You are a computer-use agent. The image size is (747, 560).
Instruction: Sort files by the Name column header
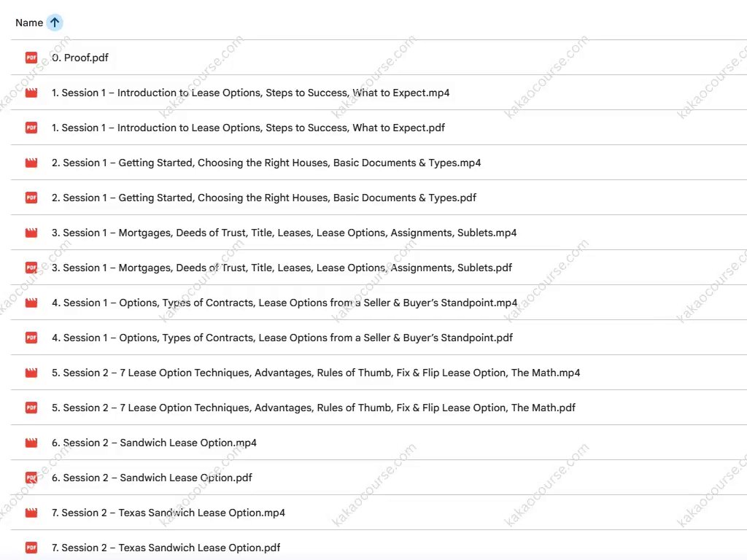tap(29, 23)
